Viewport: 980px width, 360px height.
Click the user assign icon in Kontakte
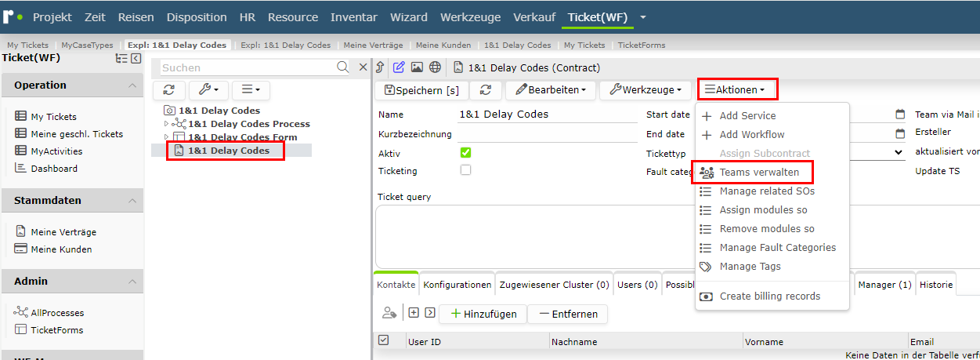(389, 313)
